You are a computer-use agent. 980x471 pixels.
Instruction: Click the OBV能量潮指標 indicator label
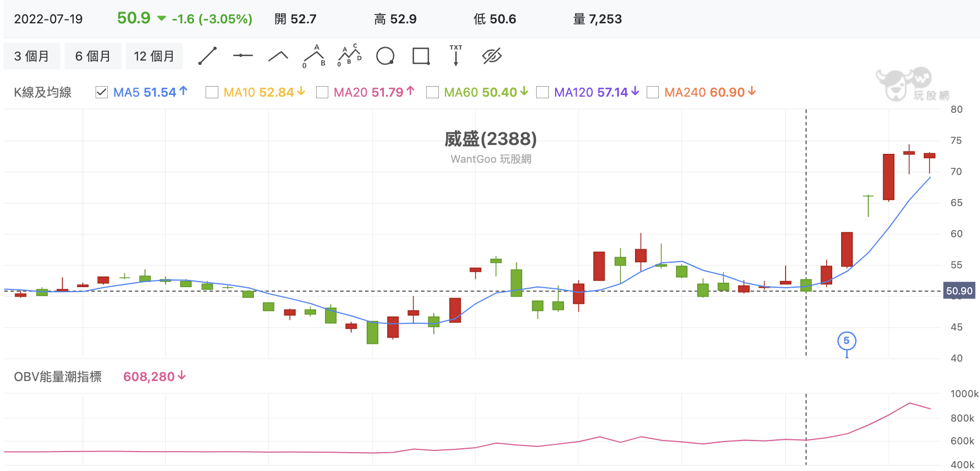click(x=58, y=377)
